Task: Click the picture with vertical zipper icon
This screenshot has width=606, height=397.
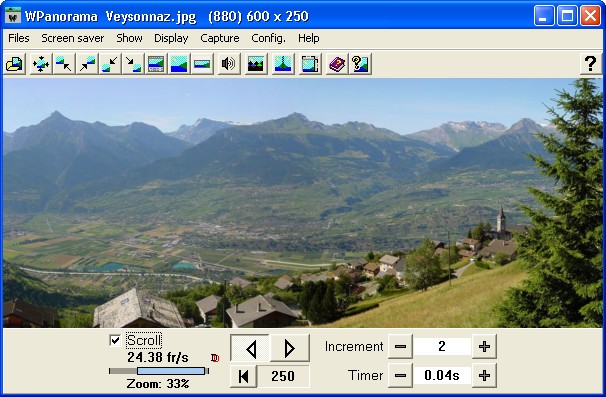Action: coord(283,64)
